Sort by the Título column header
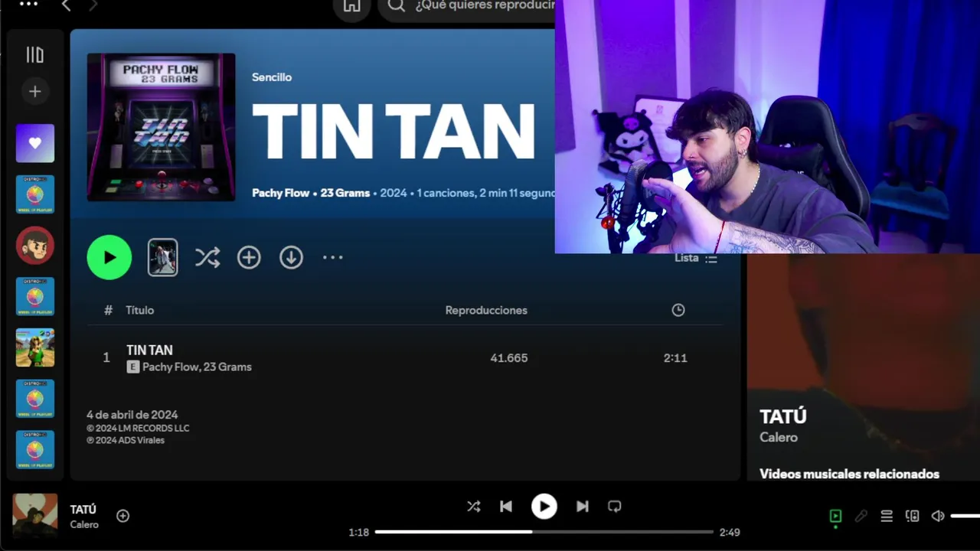This screenshot has width=980, height=551. coord(140,310)
